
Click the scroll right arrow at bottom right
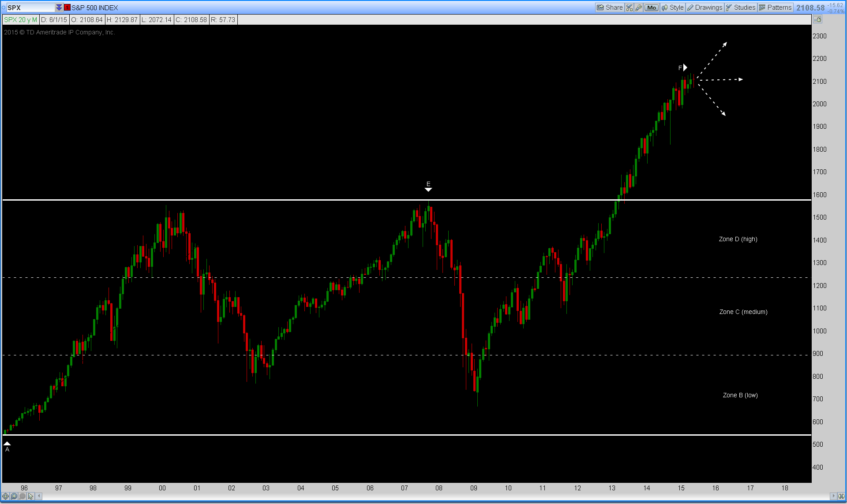click(x=832, y=496)
